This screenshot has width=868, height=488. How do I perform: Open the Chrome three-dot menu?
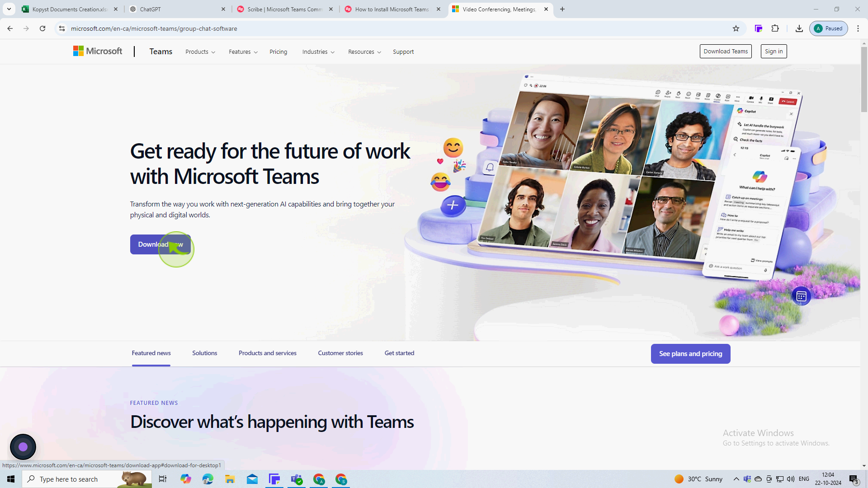(858, 28)
